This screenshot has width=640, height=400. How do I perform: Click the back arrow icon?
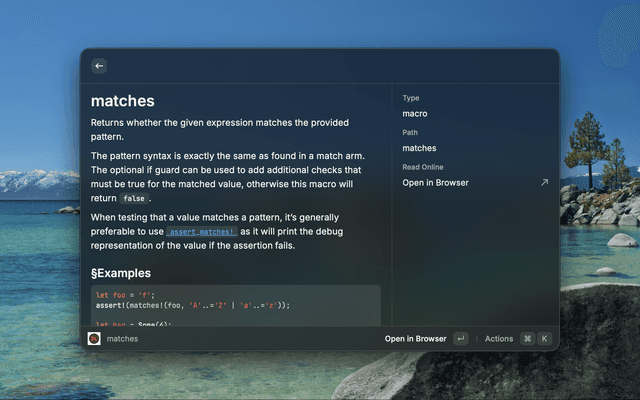98,66
